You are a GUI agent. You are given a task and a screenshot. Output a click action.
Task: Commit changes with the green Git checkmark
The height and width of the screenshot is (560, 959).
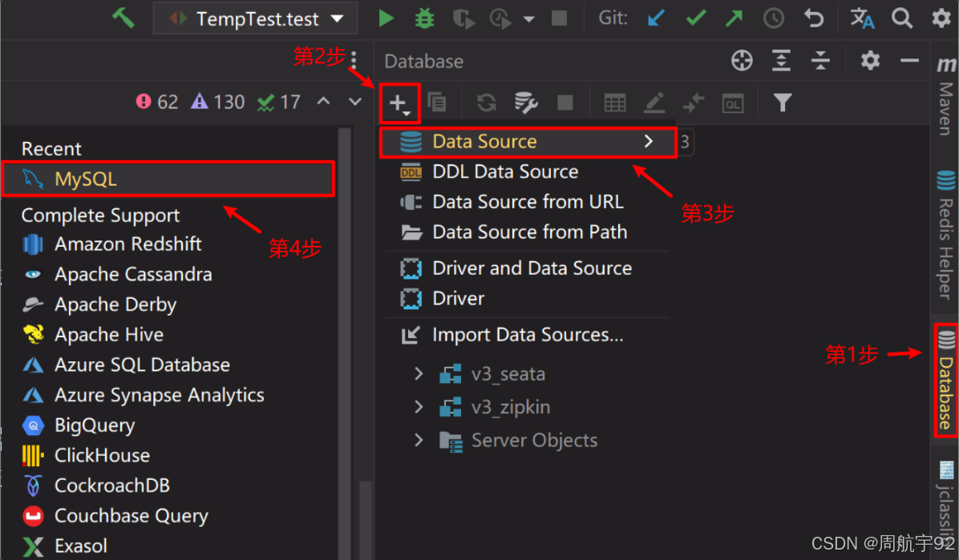coord(696,18)
